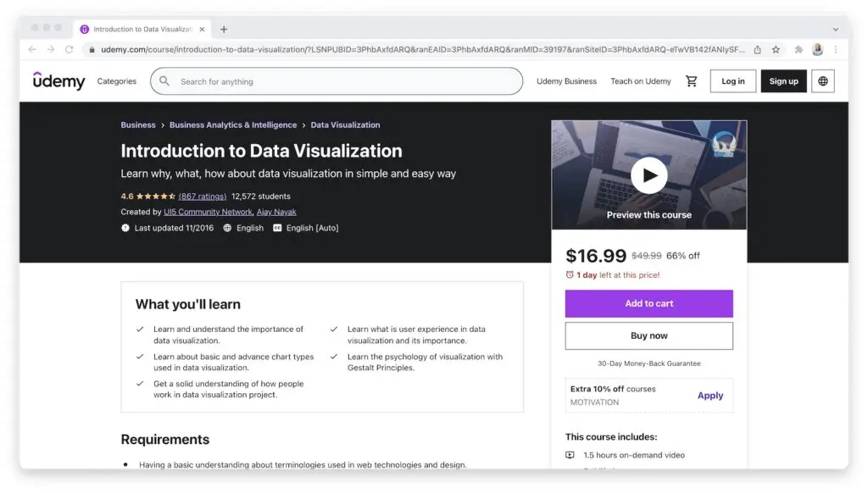Select the Introduction to Data Visualization browser tab
The image size is (868, 493).
142,30
